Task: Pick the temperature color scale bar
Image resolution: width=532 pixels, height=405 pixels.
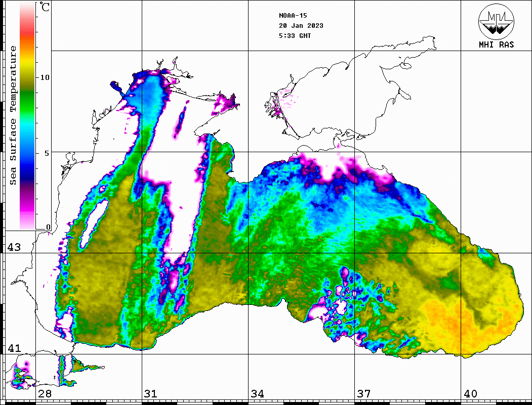Action: [x=27, y=116]
